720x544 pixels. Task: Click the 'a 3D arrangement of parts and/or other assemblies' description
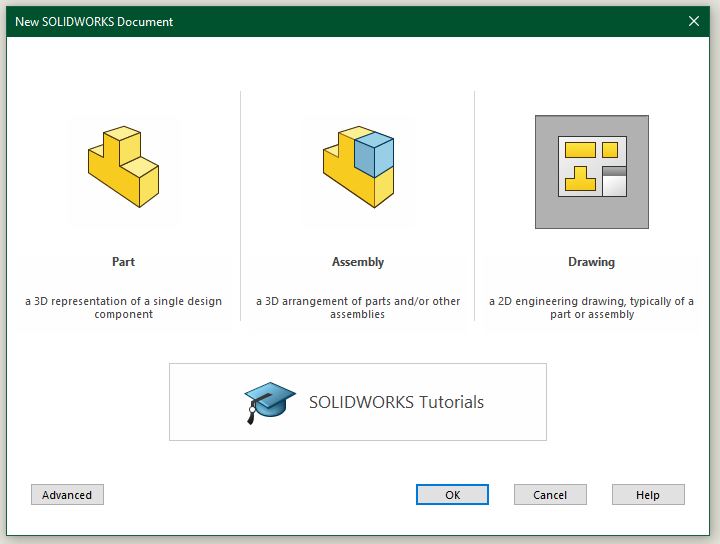[358, 308]
